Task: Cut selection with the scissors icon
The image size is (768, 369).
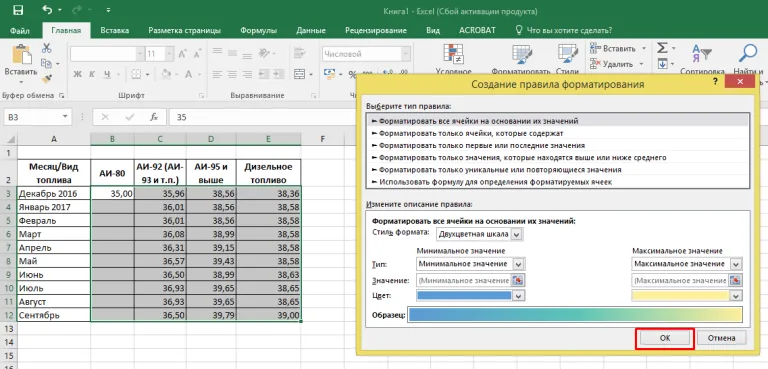Action: point(47,48)
